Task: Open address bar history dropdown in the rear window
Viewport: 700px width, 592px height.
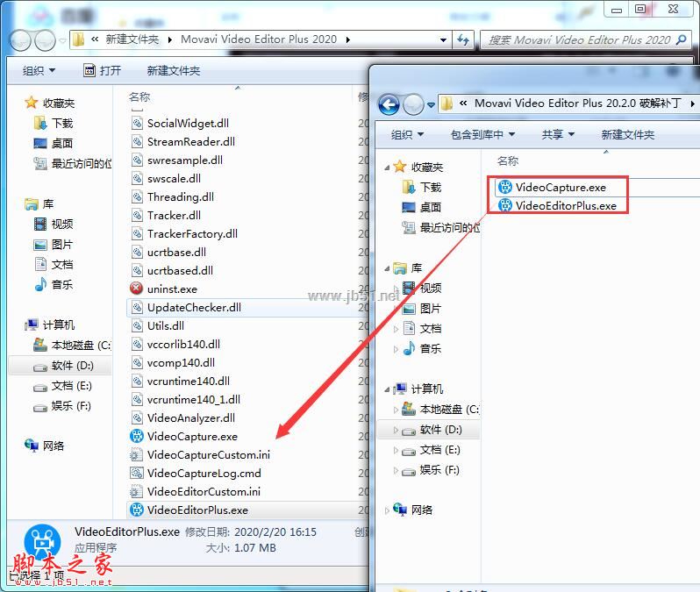Action: (443, 39)
